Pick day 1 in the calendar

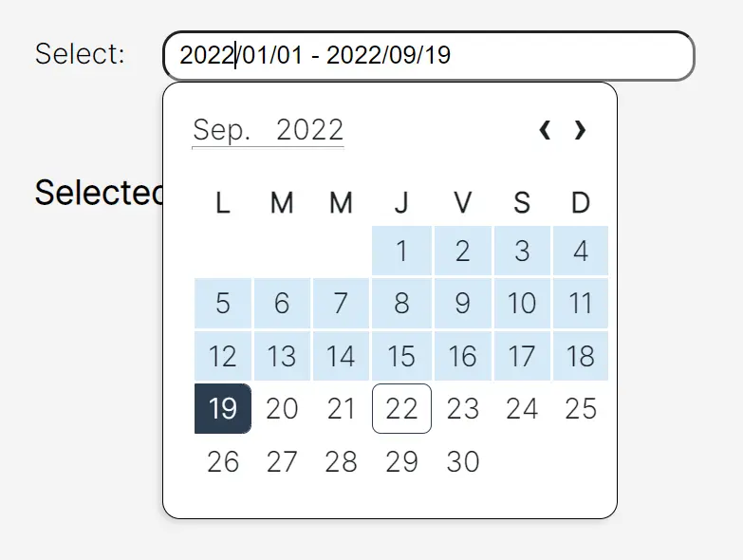click(401, 251)
